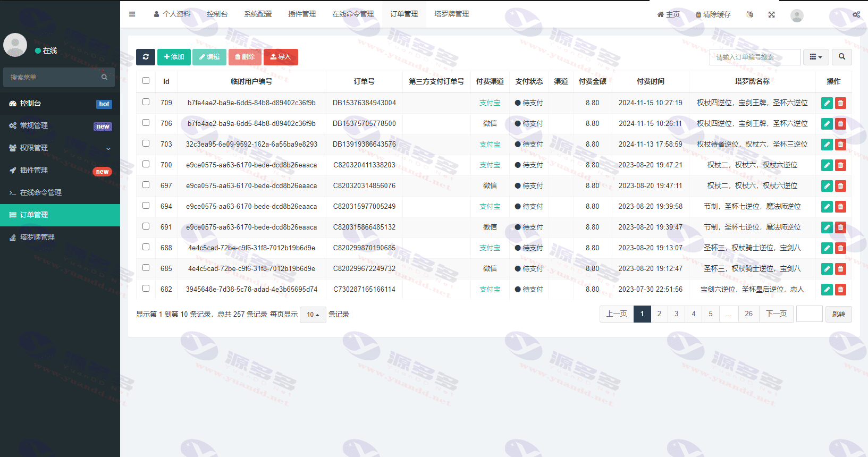Edit order row 697 with pencil icon

point(827,186)
